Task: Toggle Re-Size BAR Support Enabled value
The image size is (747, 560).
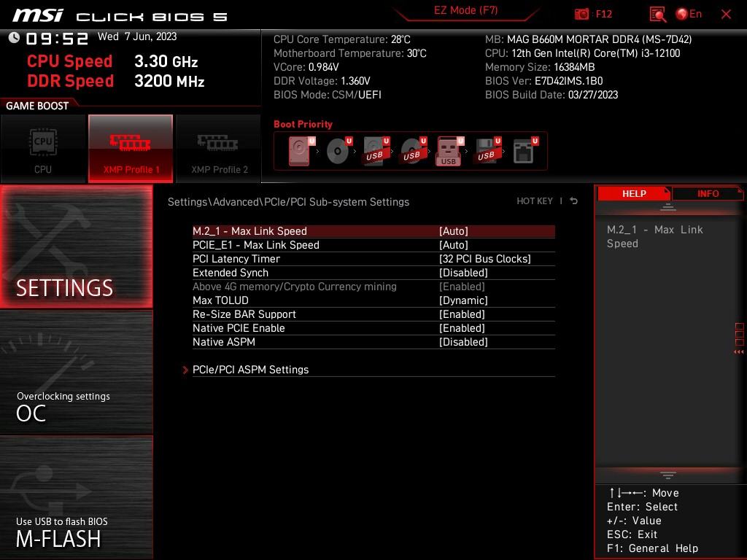Action: click(462, 314)
